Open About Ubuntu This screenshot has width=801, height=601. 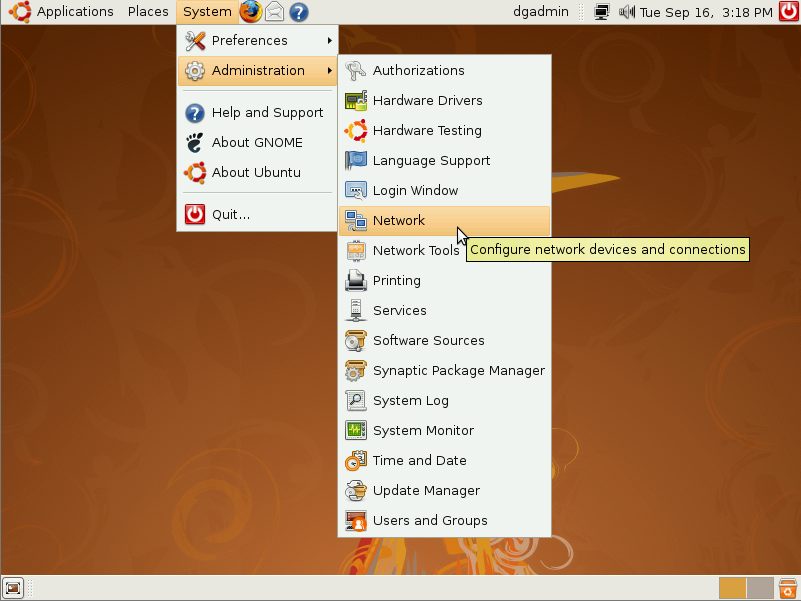point(257,173)
